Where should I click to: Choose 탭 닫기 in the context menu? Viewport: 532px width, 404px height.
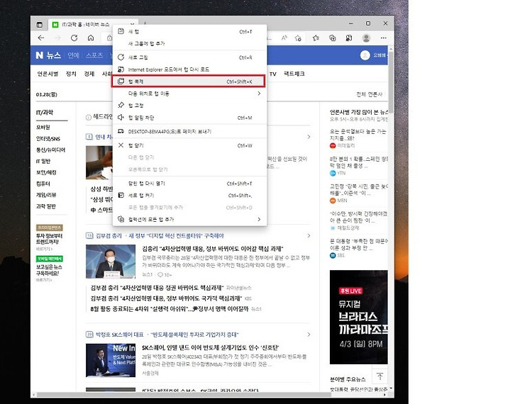pyautogui.click(x=189, y=145)
